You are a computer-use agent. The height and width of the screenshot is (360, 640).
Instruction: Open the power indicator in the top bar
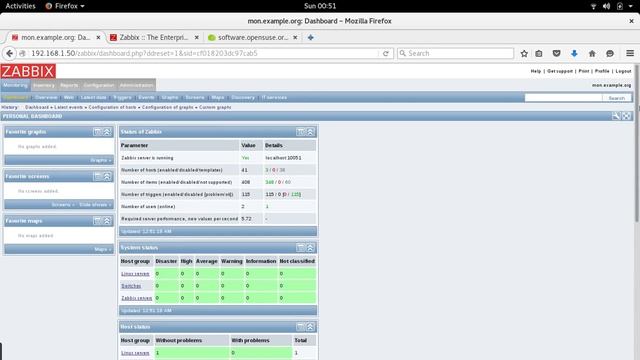pyautogui.click(x=620, y=6)
